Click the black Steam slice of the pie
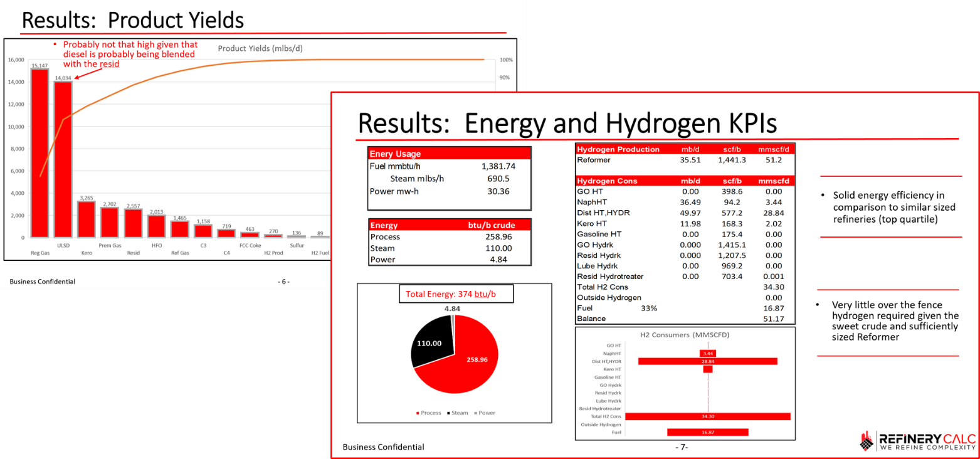Viewport: 980px width, 459px height. (x=432, y=342)
